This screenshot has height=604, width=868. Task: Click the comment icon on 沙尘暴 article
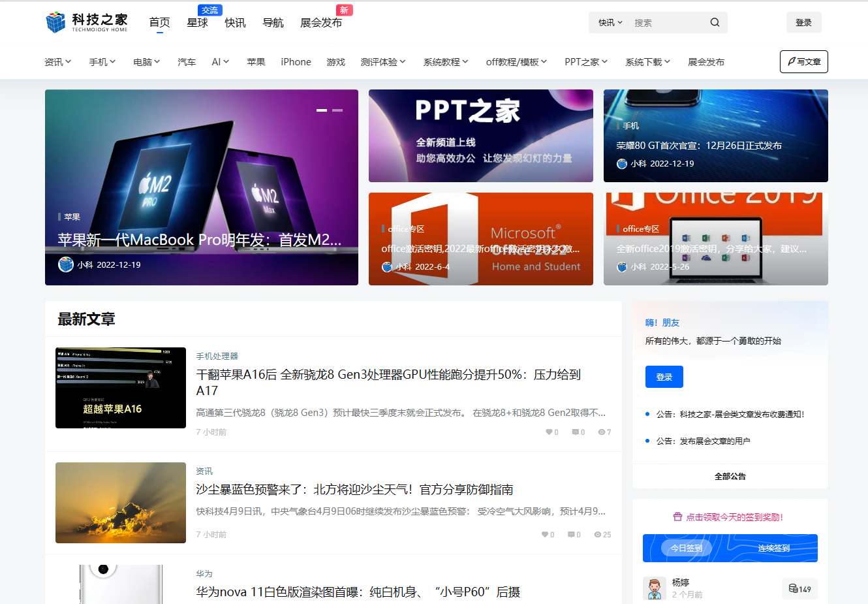pos(571,534)
